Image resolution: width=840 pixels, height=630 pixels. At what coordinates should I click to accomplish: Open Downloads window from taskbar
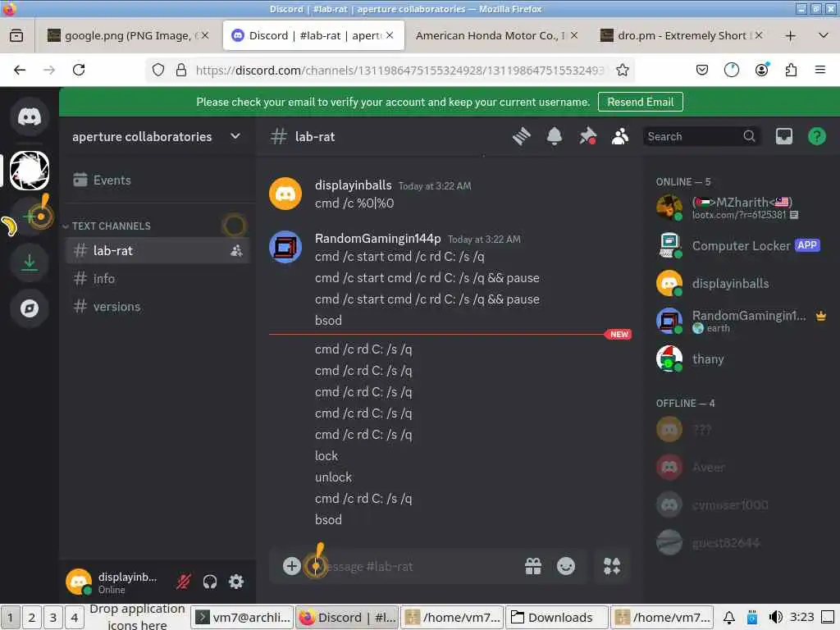click(x=557, y=618)
